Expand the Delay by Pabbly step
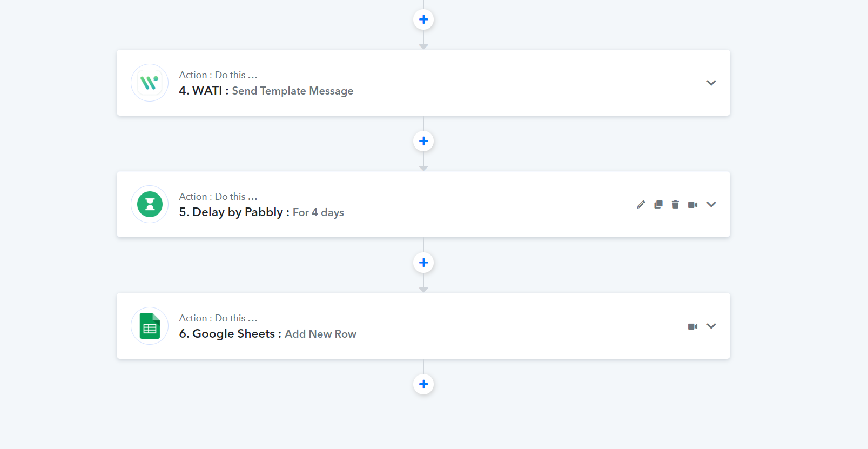This screenshot has height=449, width=868. click(711, 204)
